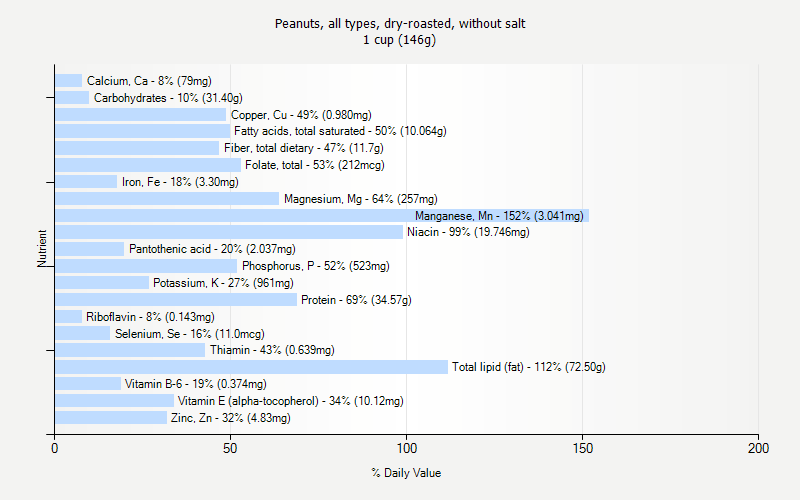Click the Vitamin E (alpha-tocopherol) label
The height and width of the screenshot is (500, 800).
click(x=290, y=401)
